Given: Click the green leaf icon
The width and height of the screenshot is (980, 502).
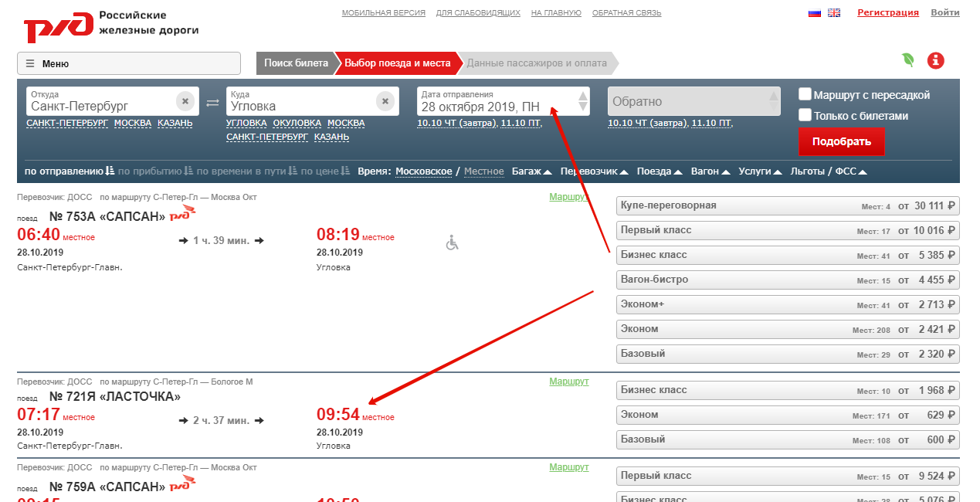Looking at the screenshot, I should coord(909,60).
